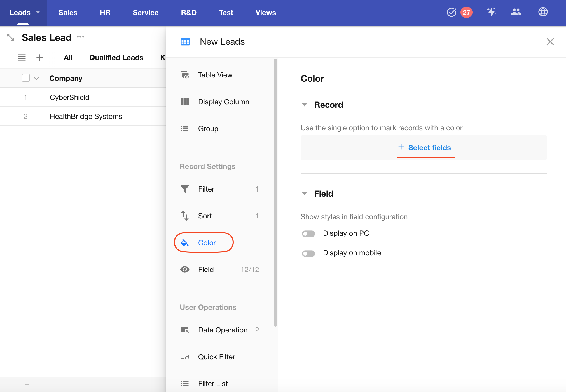
Task: Switch to the Qualified Leads tab
Action: click(116, 58)
